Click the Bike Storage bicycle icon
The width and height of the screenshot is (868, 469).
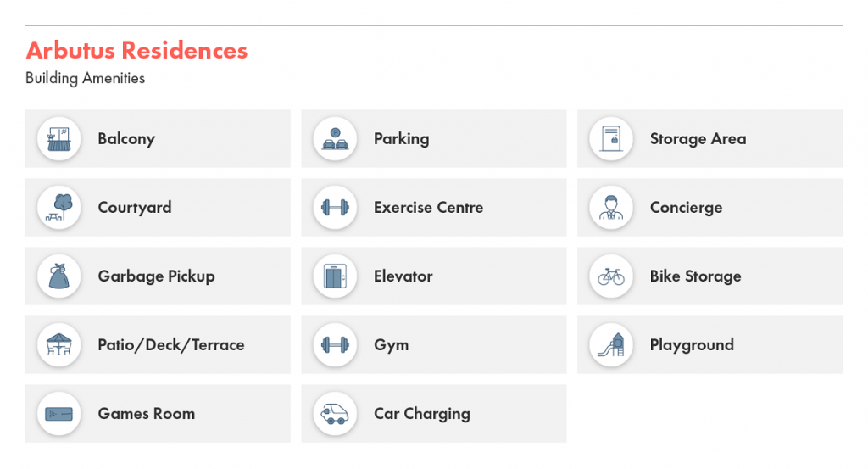click(x=611, y=276)
